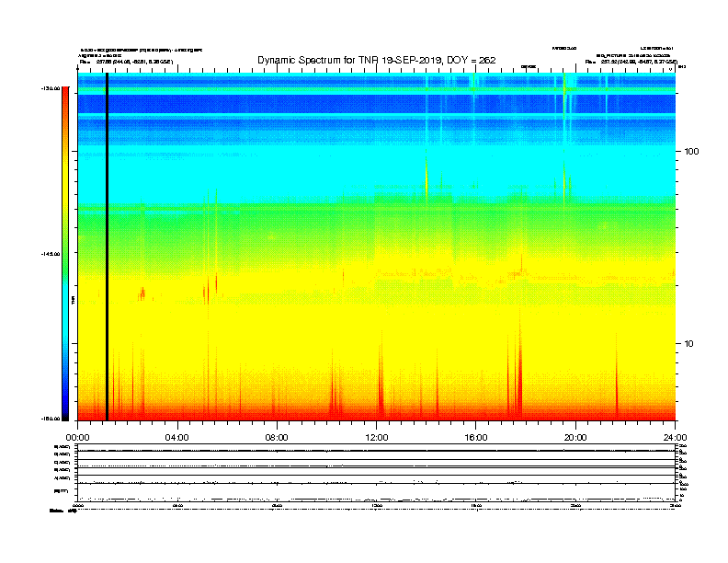The height and width of the screenshot is (563, 728).
Task: Click the lower line-plot panel below the spectrum
Action: 377,473
